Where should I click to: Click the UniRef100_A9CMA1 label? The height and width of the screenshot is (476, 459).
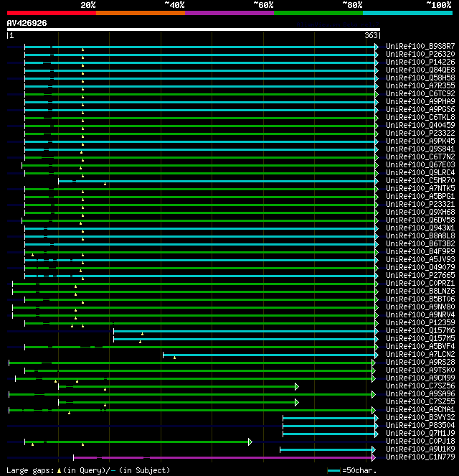click(420, 409)
